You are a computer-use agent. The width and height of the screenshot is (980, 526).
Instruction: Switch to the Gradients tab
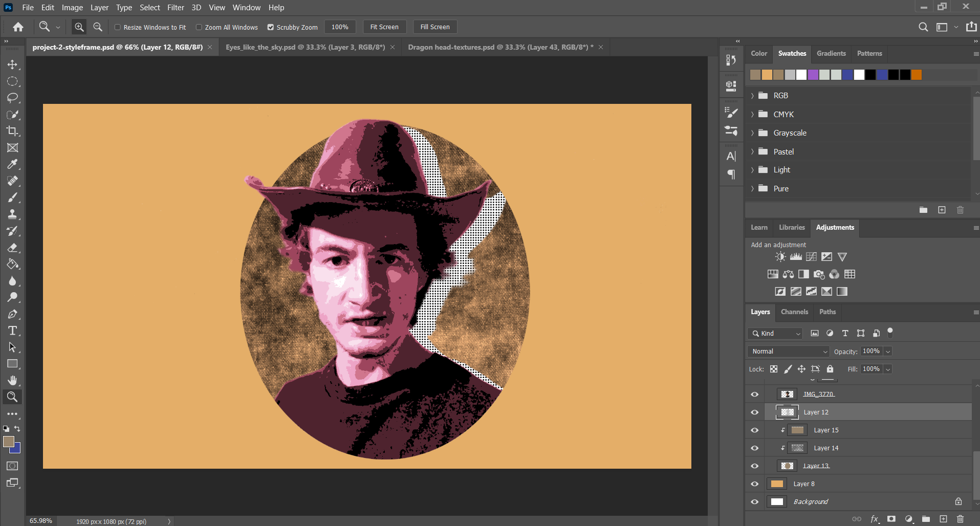pos(831,53)
